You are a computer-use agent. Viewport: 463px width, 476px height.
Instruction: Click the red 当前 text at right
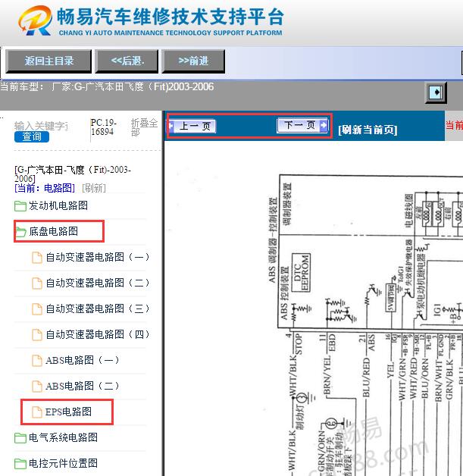pyautogui.click(x=454, y=125)
